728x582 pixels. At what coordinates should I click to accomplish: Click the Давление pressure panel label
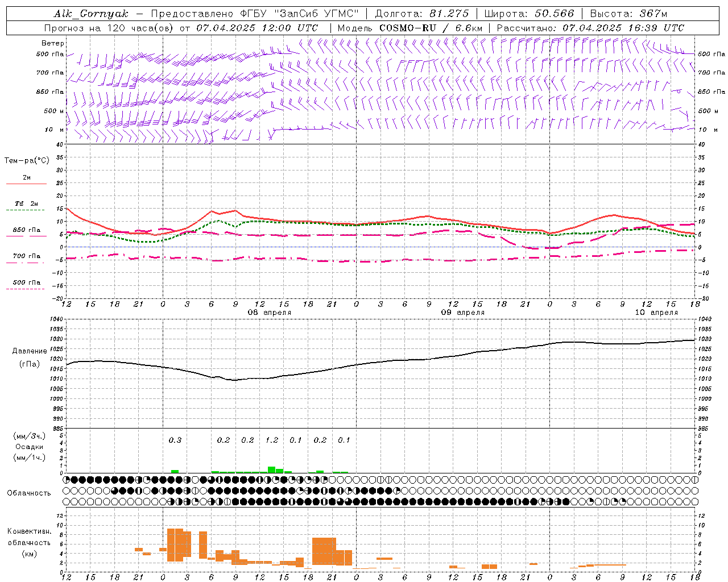30,351
